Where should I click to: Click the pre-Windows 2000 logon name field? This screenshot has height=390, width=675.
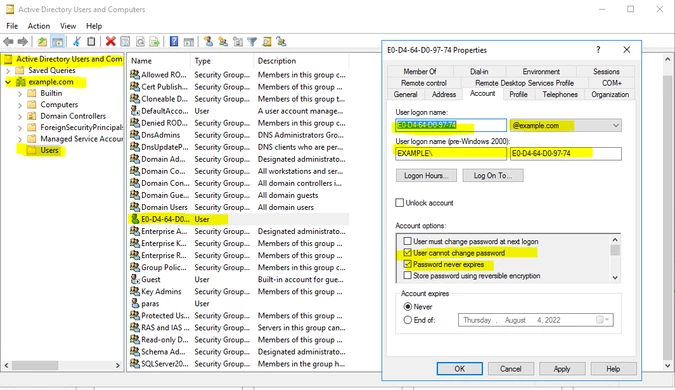566,153
